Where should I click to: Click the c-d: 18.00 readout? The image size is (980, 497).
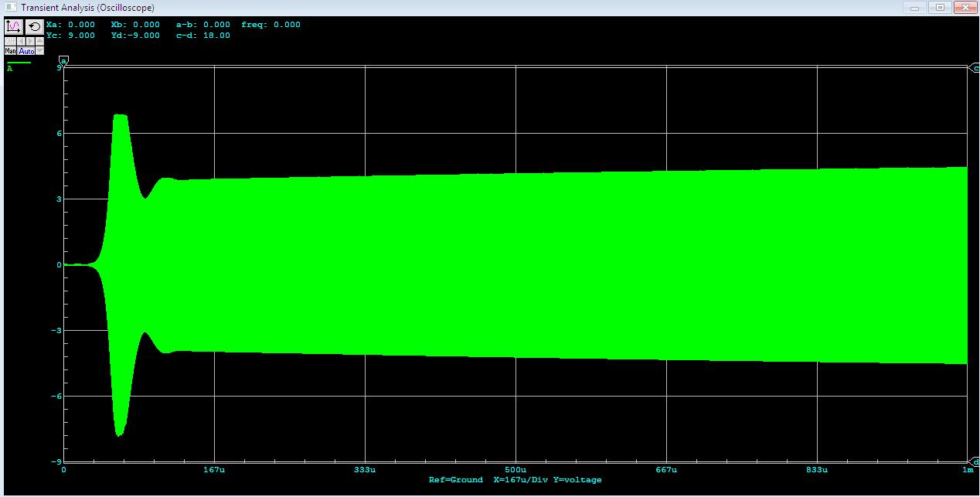click(203, 36)
